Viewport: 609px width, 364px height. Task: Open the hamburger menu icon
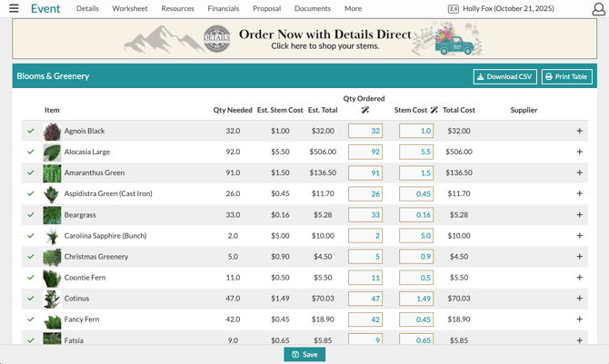coord(14,9)
